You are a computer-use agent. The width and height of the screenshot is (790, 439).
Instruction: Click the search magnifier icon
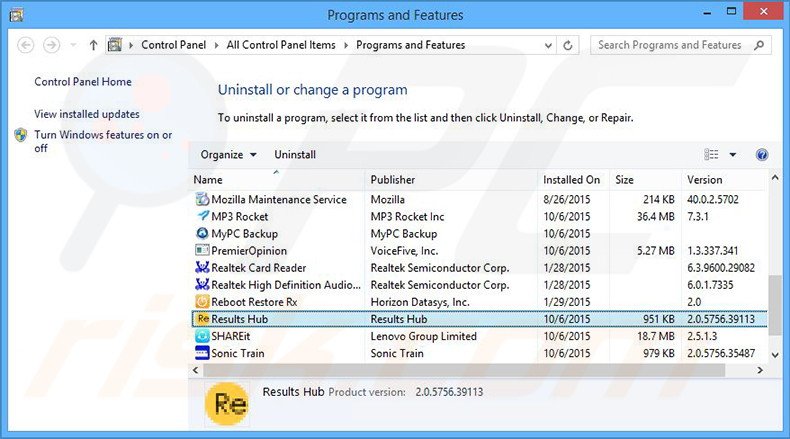tap(759, 45)
